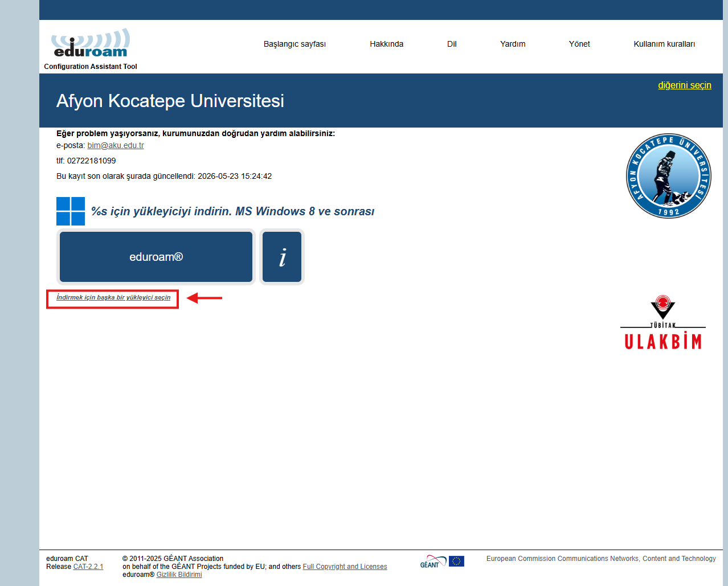Click the Afyon Kocatepe Üniversitesi seal logo
This screenshot has height=586, width=728.
[669, 176]
